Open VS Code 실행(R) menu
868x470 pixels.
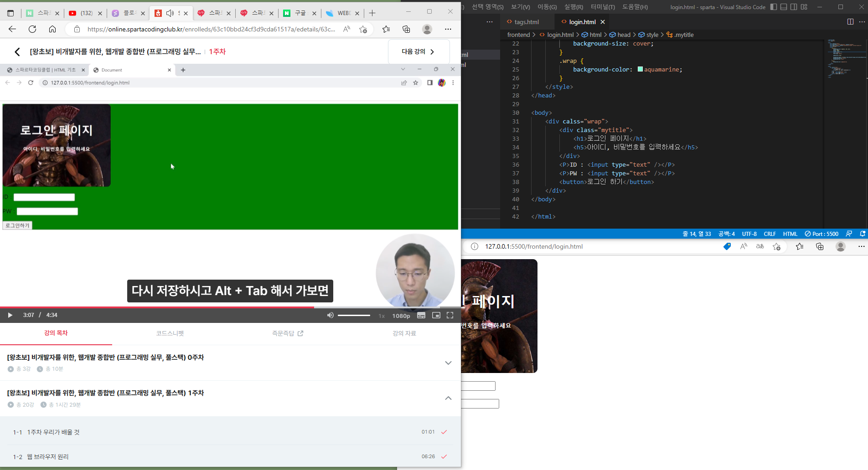(x=573, y=7)
